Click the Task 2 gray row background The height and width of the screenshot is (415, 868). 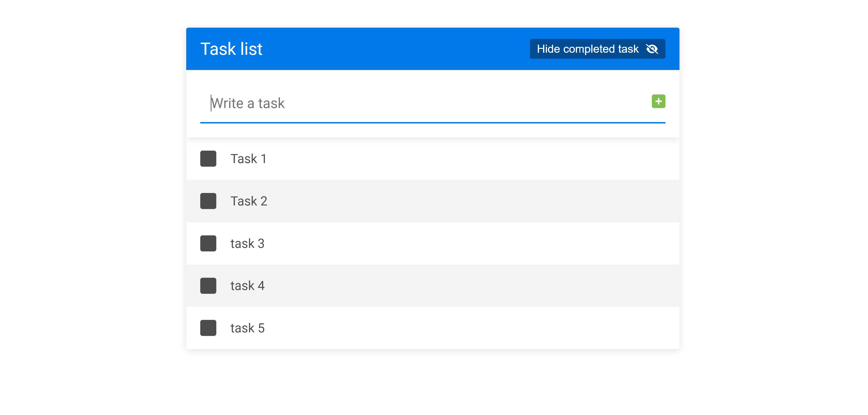472,201
